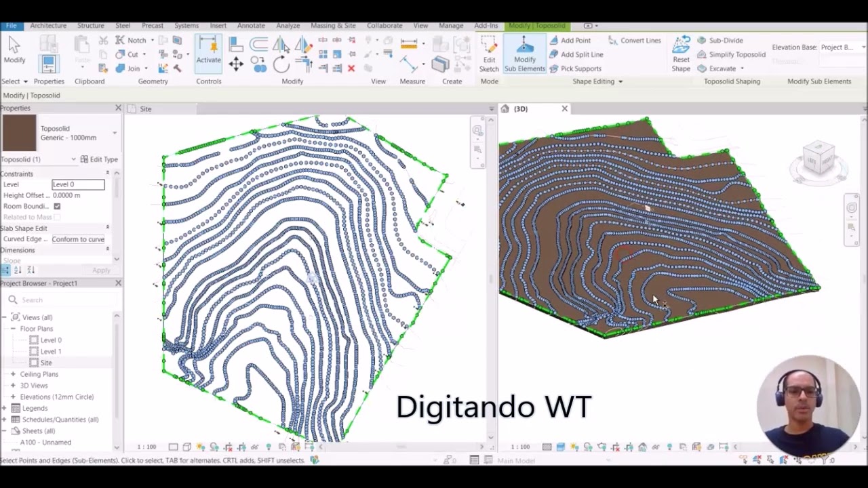Screen dimensions: 868x488
Task: Click the Add Split Line tool
Action: click(576, 54)
